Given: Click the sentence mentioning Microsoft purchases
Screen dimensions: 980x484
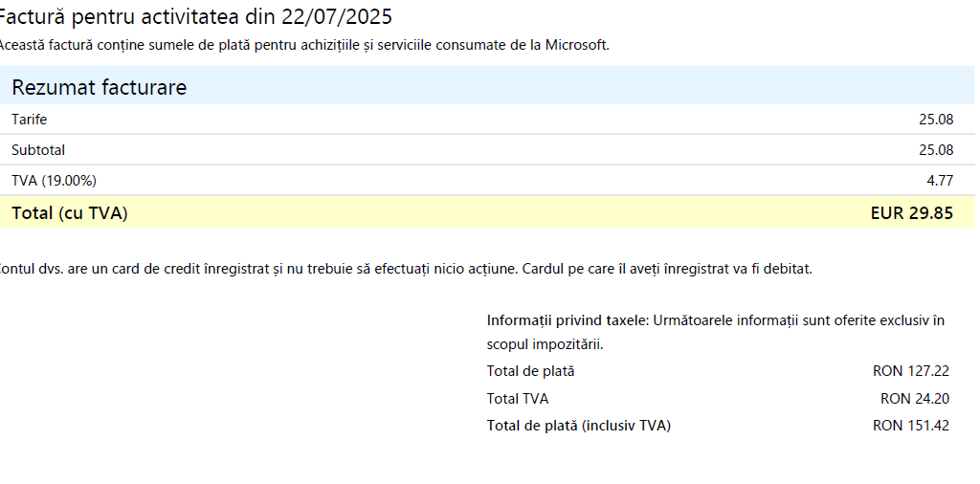Looking at the screenshot, I should [303, 45].
